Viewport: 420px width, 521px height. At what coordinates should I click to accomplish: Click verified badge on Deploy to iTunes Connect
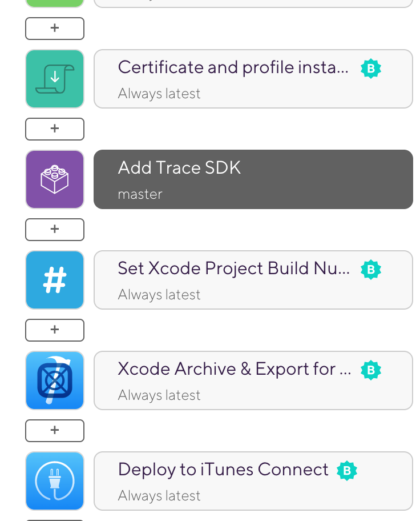coord(347,471)
